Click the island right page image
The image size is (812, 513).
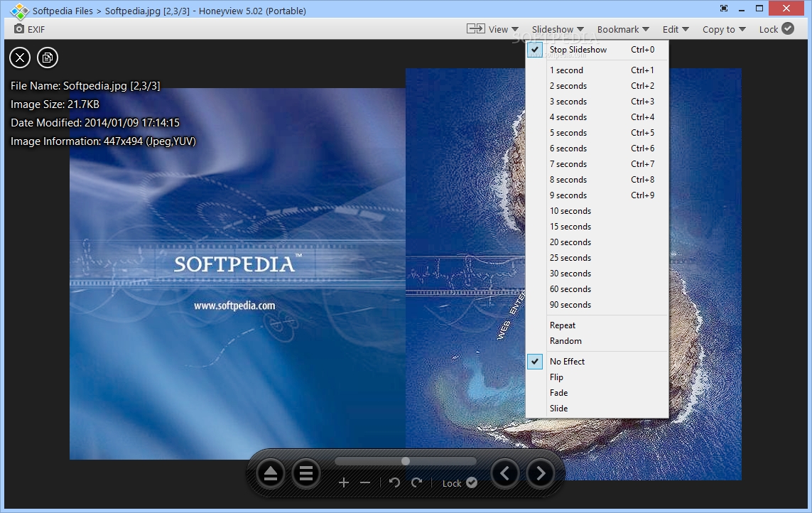coord(573,274)
